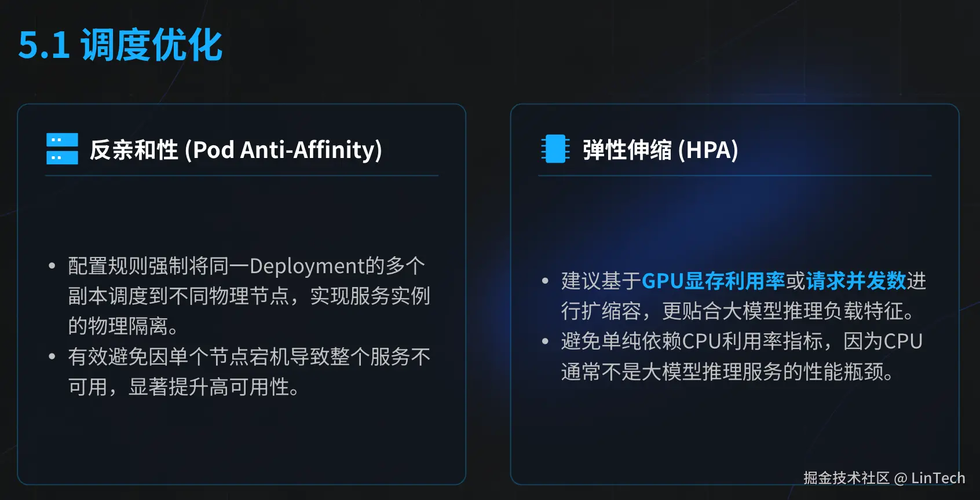This screenshot has width=980, height=500.
Task: Click the 掘金技术社区 @ LinTech watermark
Action: [884, 478]
